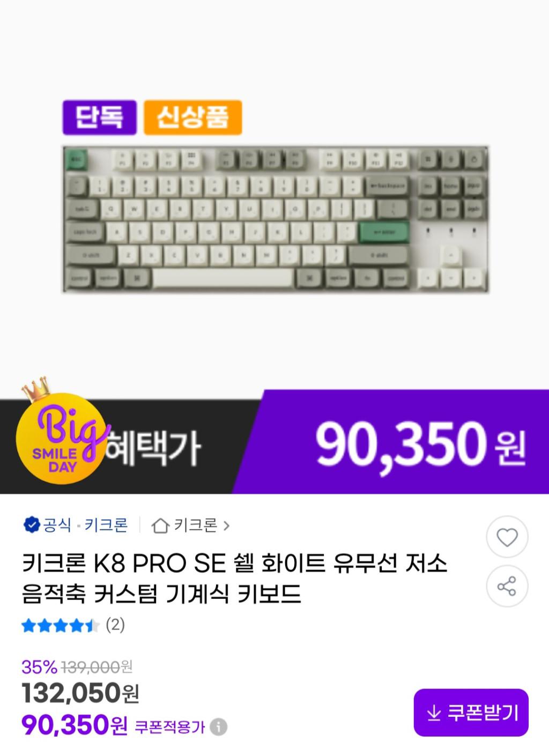Viewport: 549px width, 756px height.
Task: Tap the 쿠폰적용가 label
Action: tap(170, 728)
